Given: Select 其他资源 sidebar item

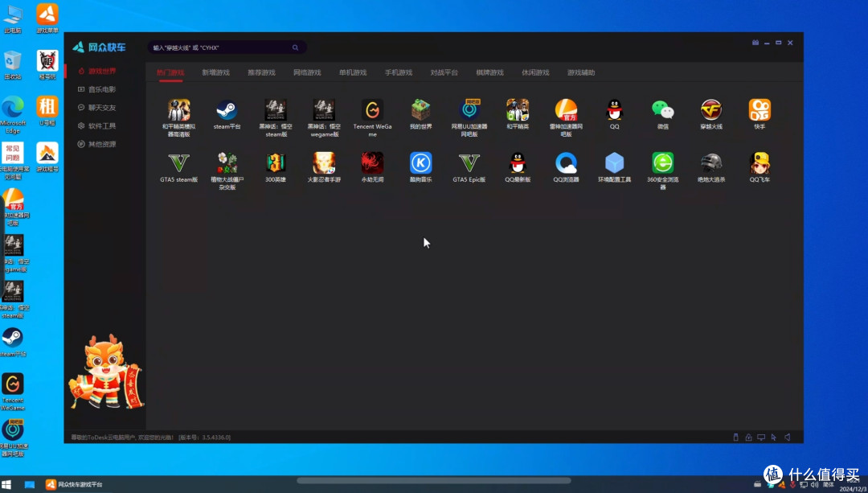Looking at the screenshot, I should click(102, 144).
